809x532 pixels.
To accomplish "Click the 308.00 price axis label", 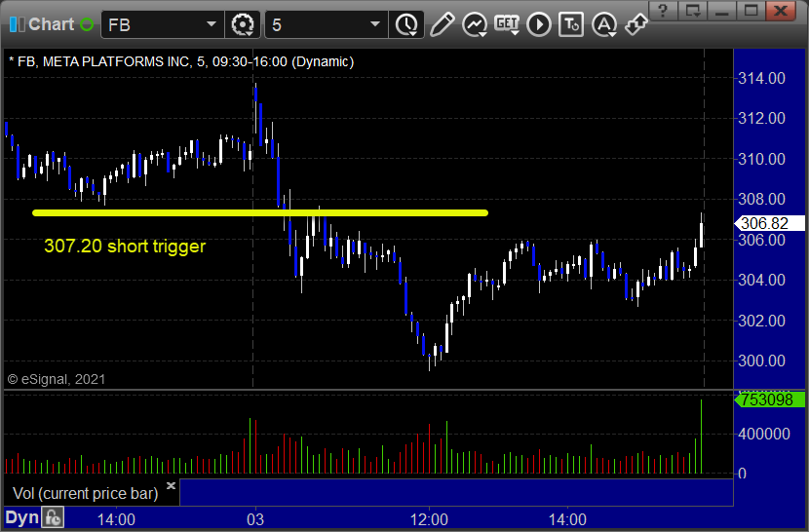I will pos(761,199).
